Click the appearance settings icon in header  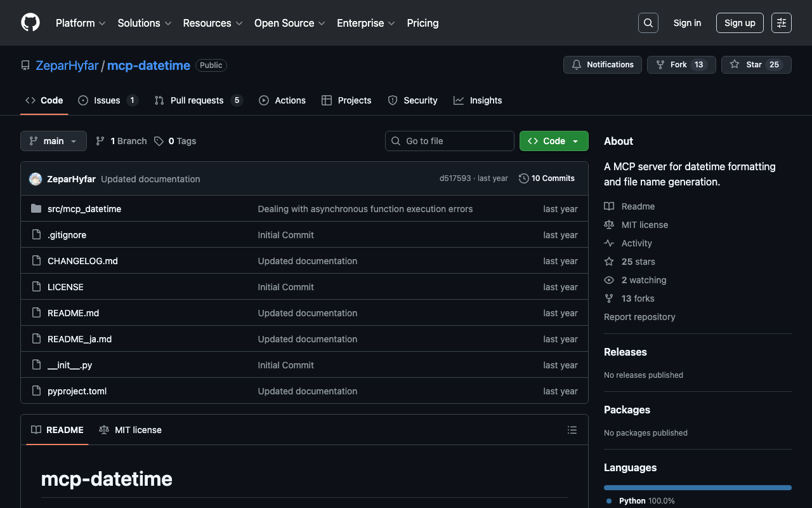tap(781, 23)
